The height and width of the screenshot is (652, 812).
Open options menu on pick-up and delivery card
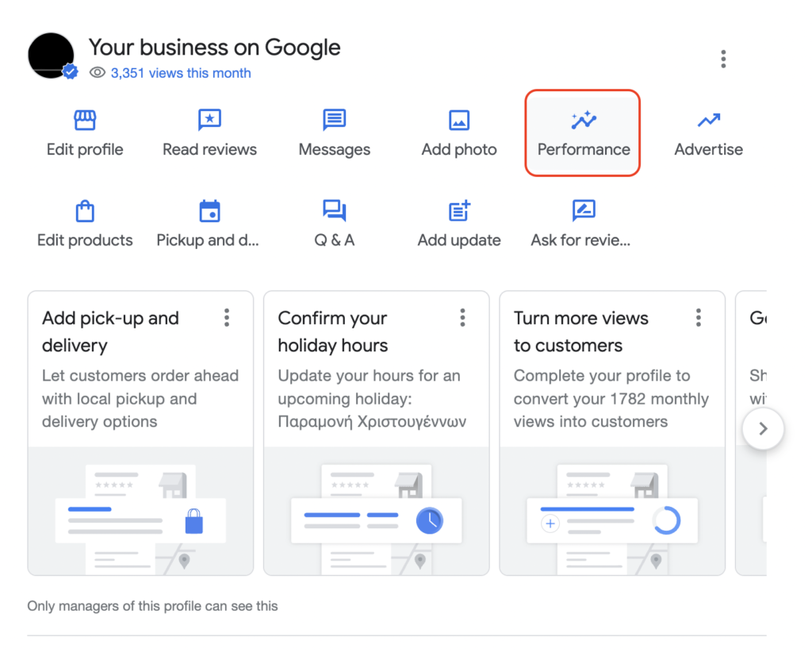[227, 318]
